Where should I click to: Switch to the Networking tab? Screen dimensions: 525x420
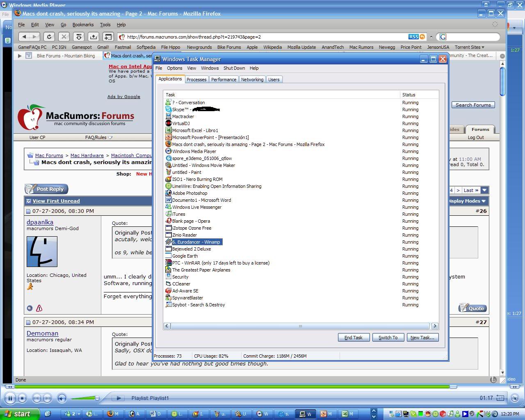(252, 80)
